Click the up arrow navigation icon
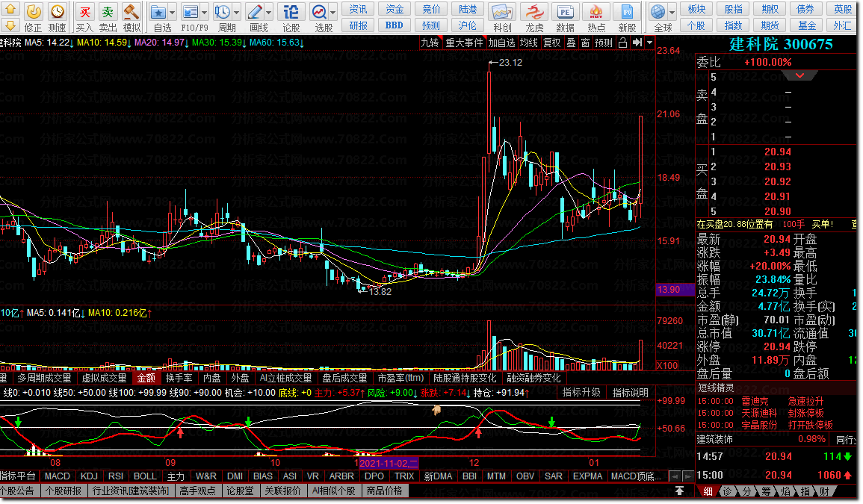The image size is (863, 504). pos(10,10)
